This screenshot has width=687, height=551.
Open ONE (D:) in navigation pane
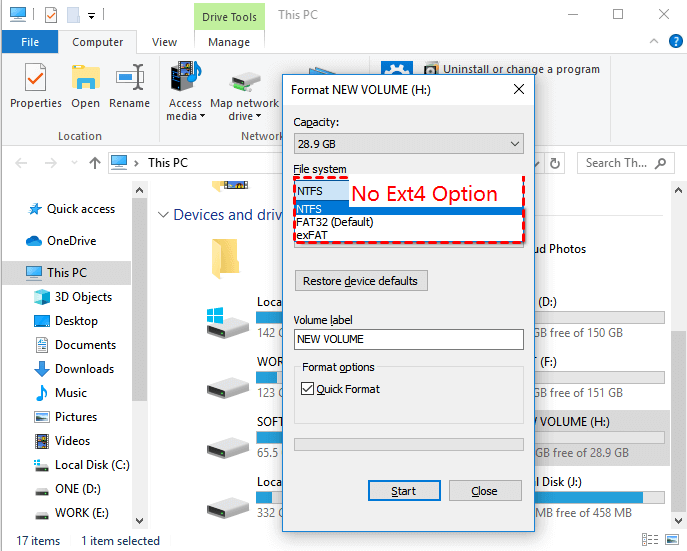tap(68, 489)
